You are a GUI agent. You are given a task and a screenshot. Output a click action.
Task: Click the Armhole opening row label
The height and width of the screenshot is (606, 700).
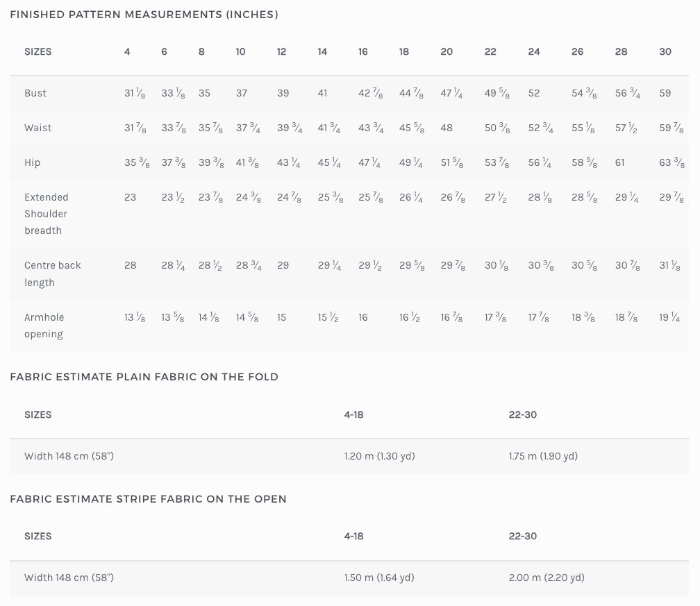coord(44,326)
